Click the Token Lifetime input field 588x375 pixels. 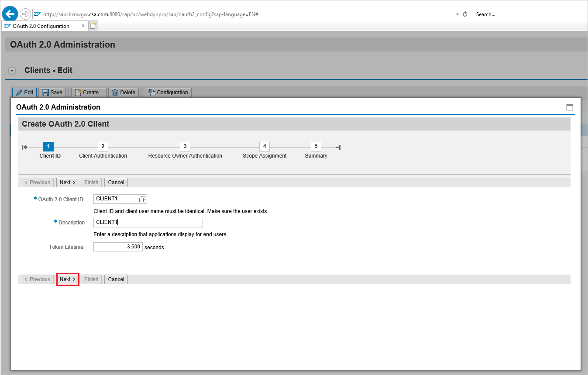pyautogui.click(x=118, y=247)
